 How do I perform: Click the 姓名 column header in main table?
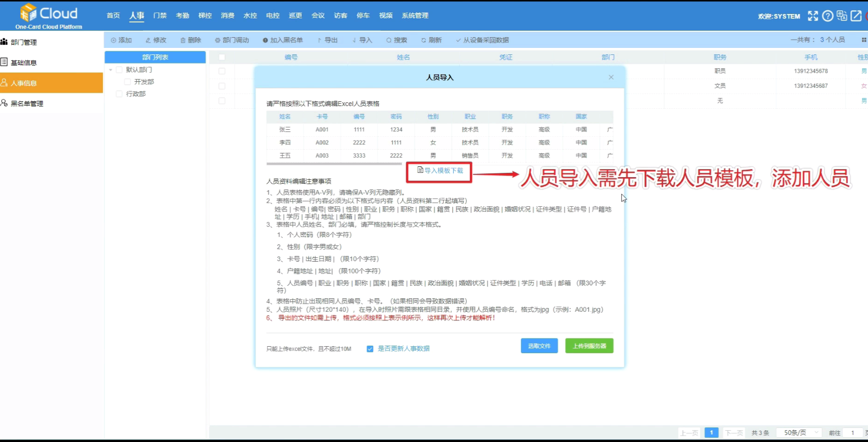[403, 57]
